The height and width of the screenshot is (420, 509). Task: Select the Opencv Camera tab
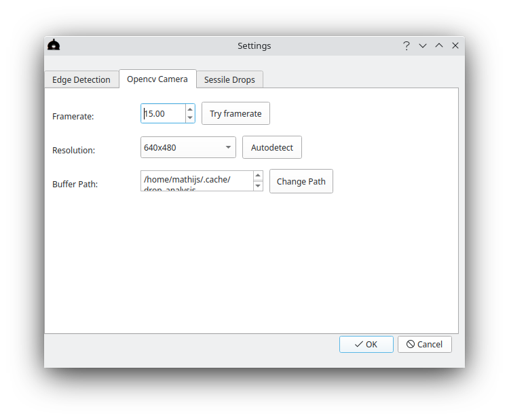[x=157, y=79]
